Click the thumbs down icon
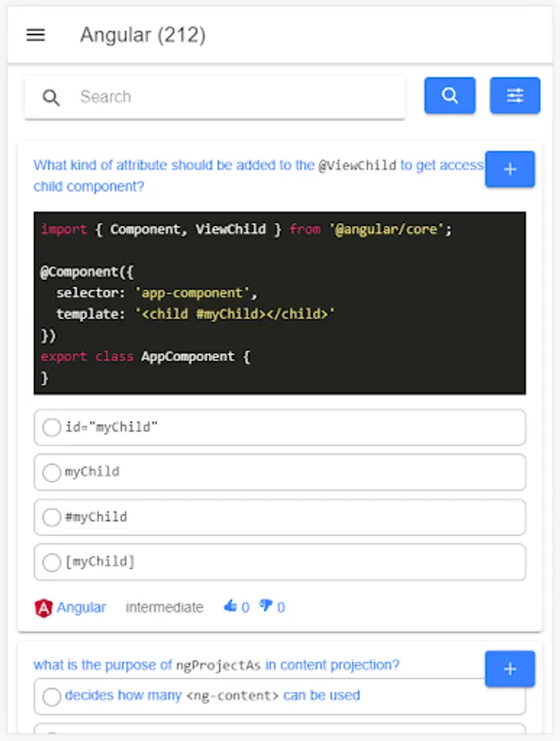 point(266,605)
